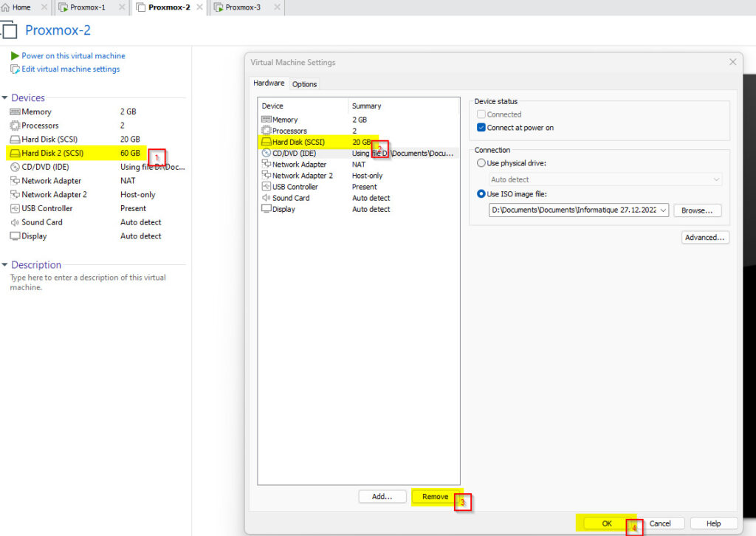Viewport: 756px width, 536px height.
Task: Click the Cancel button
Action: 659,523
